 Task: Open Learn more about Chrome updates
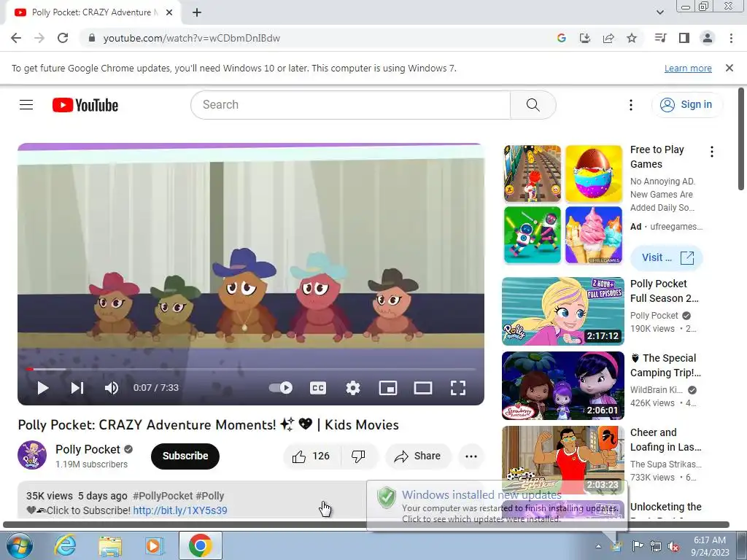688,68
